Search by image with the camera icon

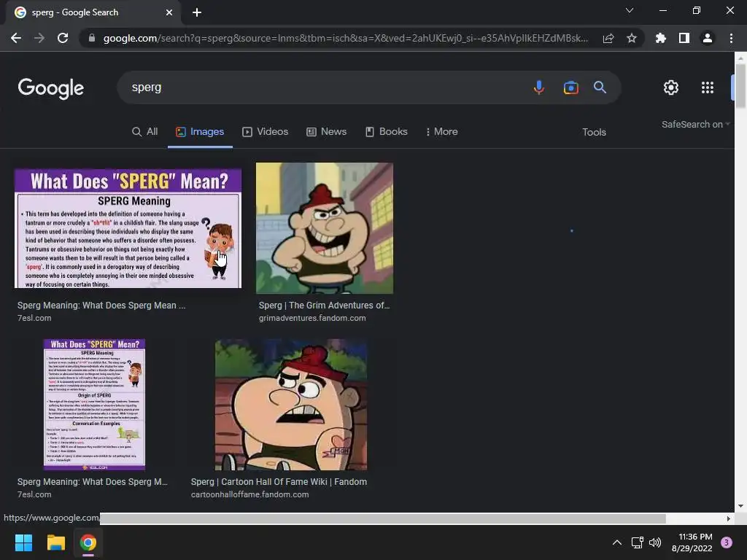570,87
